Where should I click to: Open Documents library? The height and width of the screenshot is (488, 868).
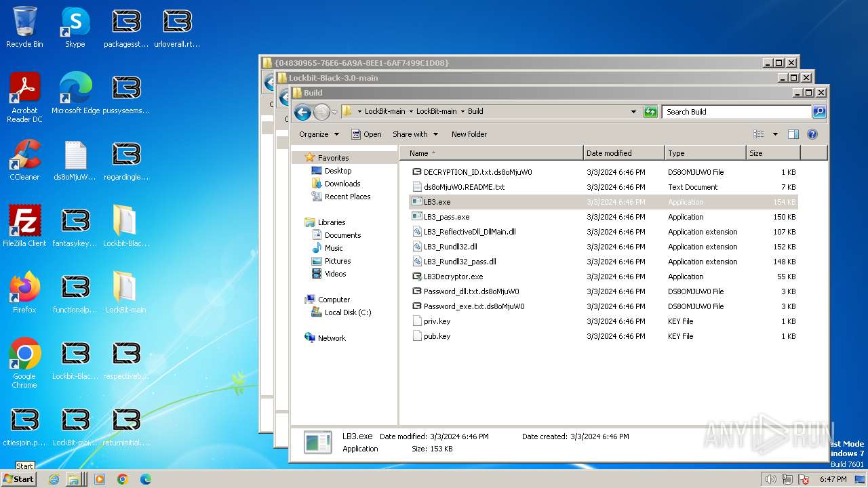[342, 235]
